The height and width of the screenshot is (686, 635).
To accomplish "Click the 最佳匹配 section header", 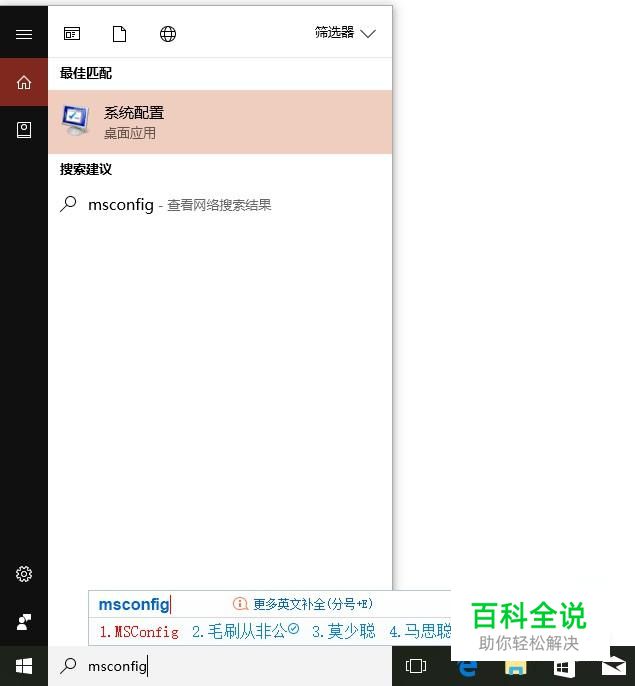I will [x=86, y=73].
